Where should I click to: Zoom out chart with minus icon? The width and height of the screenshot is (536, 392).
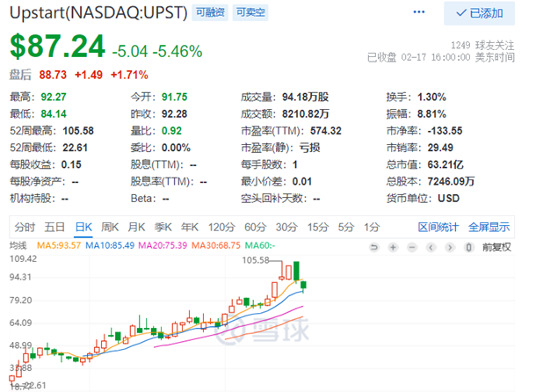[412, 247]
